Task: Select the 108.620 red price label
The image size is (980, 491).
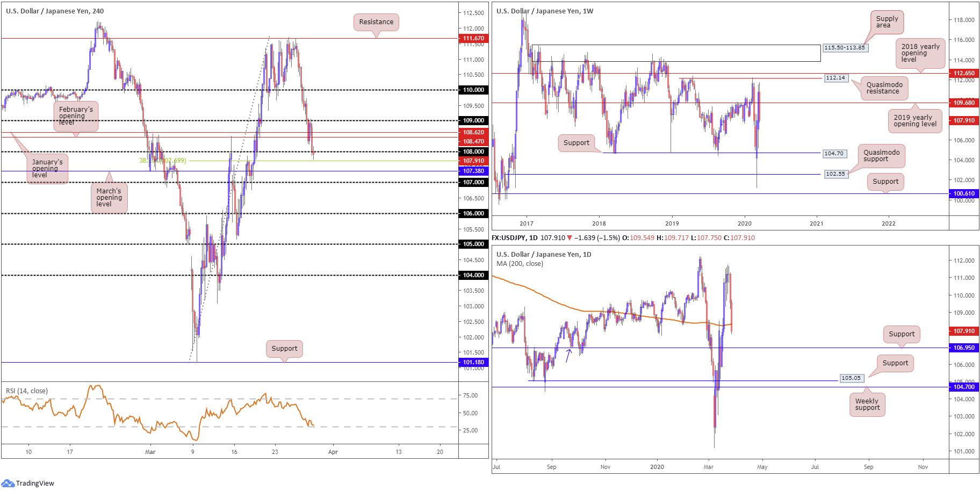Action: [x=473, y=132]
